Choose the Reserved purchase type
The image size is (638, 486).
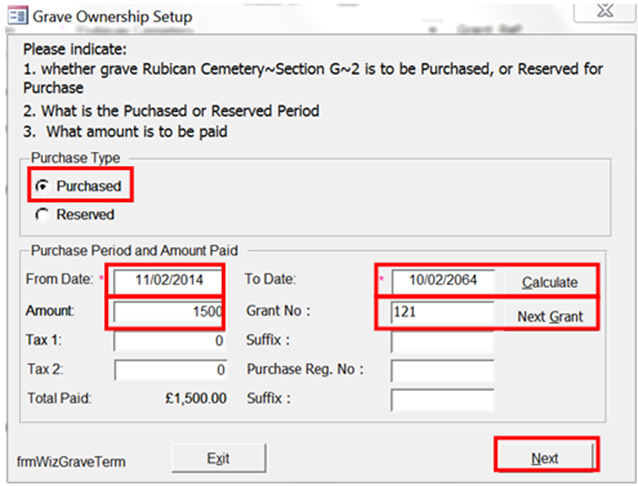(42, 215)
